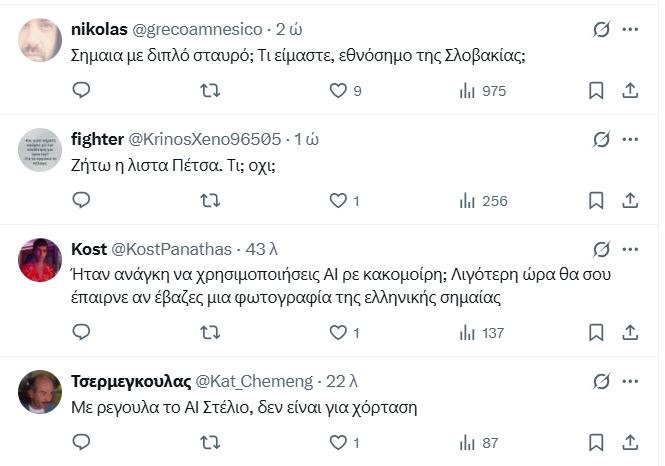Viewport: 665px width, 466px height.
Task: Reply to nikolas's tweet
Action: tap(82, 91)
